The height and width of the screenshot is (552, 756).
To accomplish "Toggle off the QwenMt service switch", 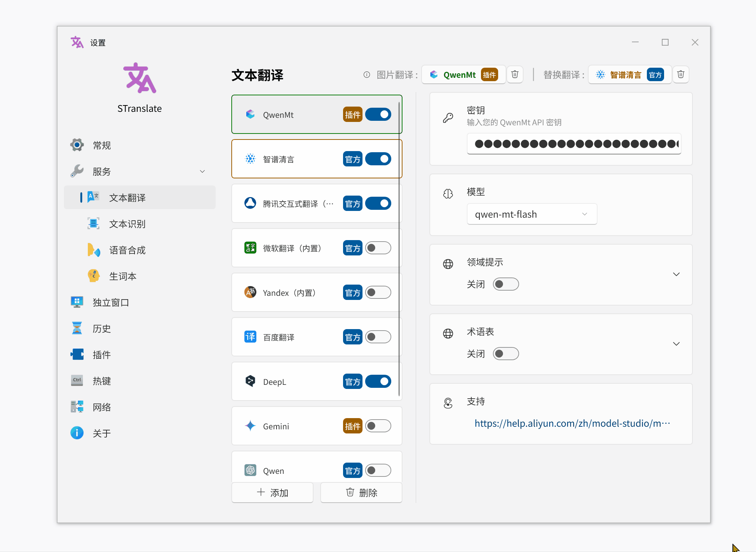I will pos(378,114).
